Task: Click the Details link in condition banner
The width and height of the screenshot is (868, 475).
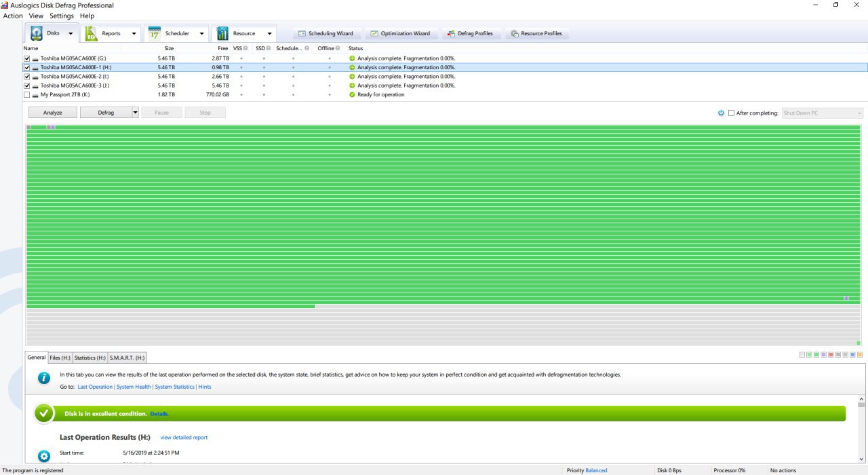Action: pyautogui.click(x=159, y=414)
